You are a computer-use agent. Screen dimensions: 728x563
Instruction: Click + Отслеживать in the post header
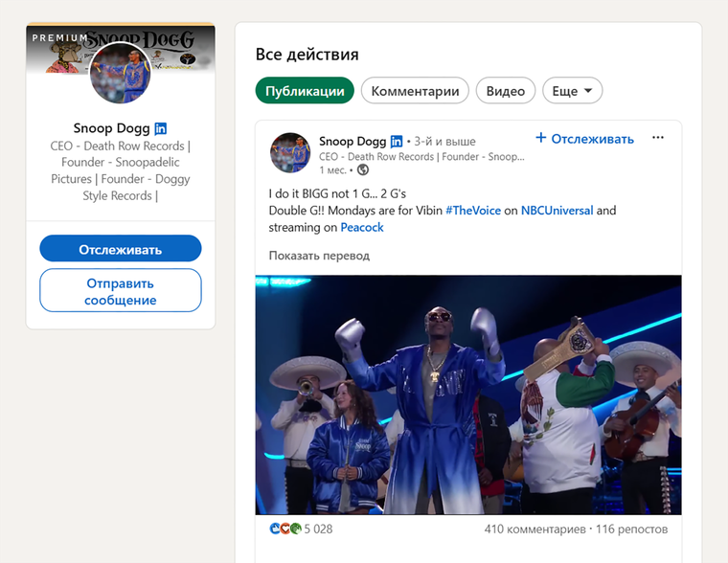[x=584, y=138]
